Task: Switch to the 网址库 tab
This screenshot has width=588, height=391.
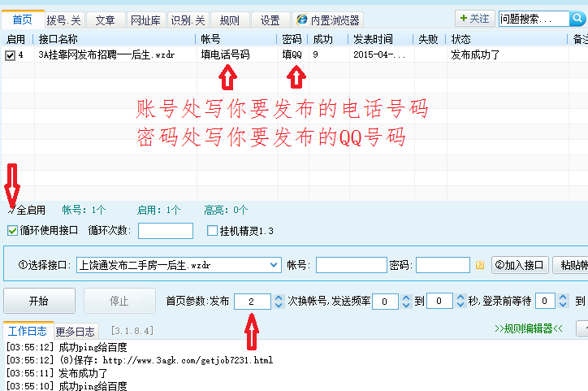Action: [145, 20]
